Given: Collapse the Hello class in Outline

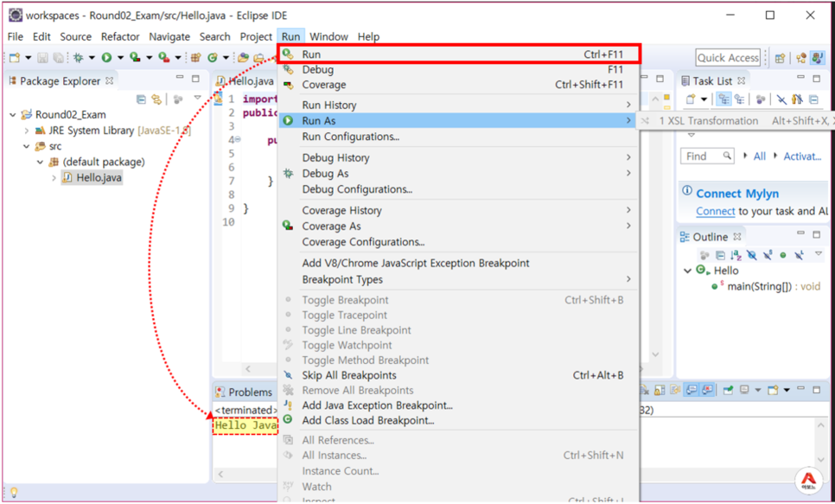Looking at the screenshot, I should coord(687,271).
